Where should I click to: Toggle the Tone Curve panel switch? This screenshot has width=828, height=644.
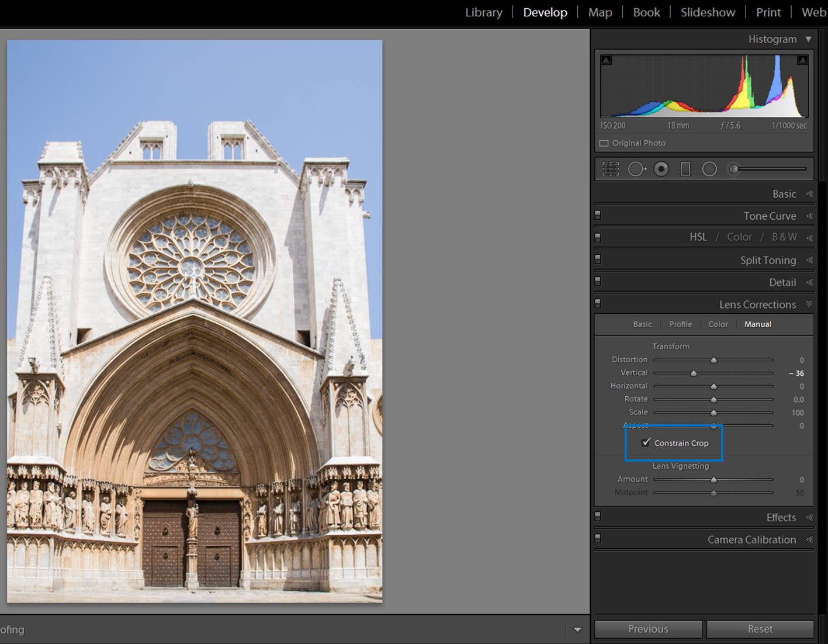tap(598, 215)
